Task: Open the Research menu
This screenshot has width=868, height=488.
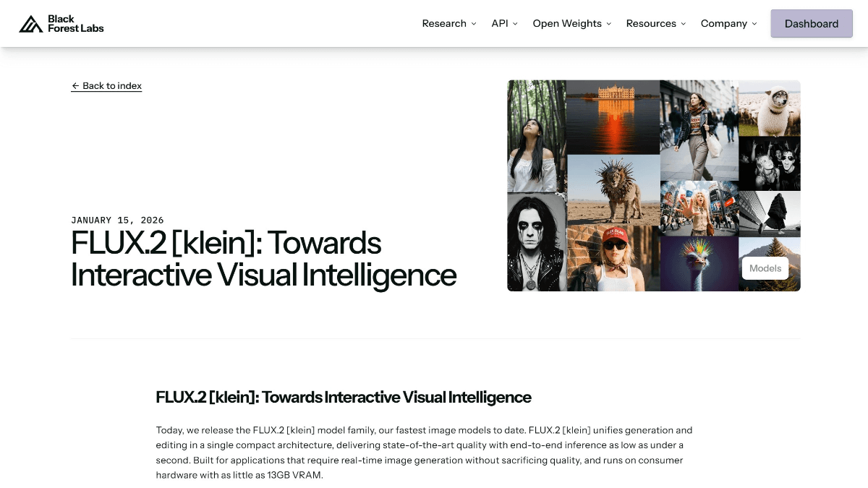Action: click(x=444, y=24)
